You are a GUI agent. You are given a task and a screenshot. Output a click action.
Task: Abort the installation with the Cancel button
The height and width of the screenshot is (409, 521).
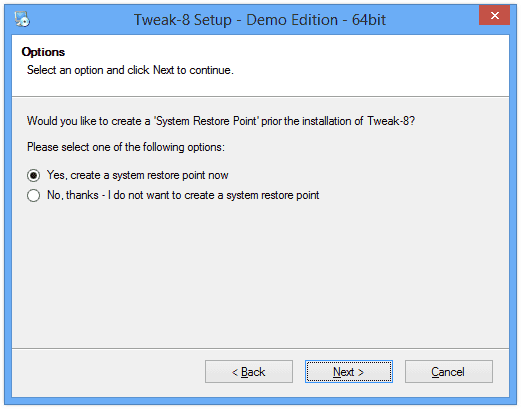tap(449, 371)
